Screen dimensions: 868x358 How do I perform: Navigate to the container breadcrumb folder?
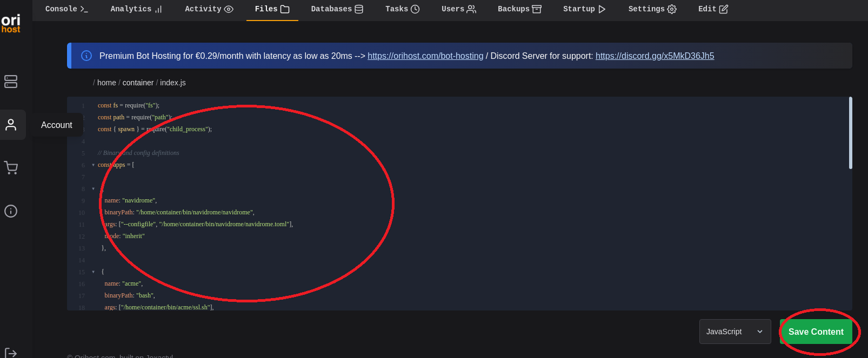(138, 83)
